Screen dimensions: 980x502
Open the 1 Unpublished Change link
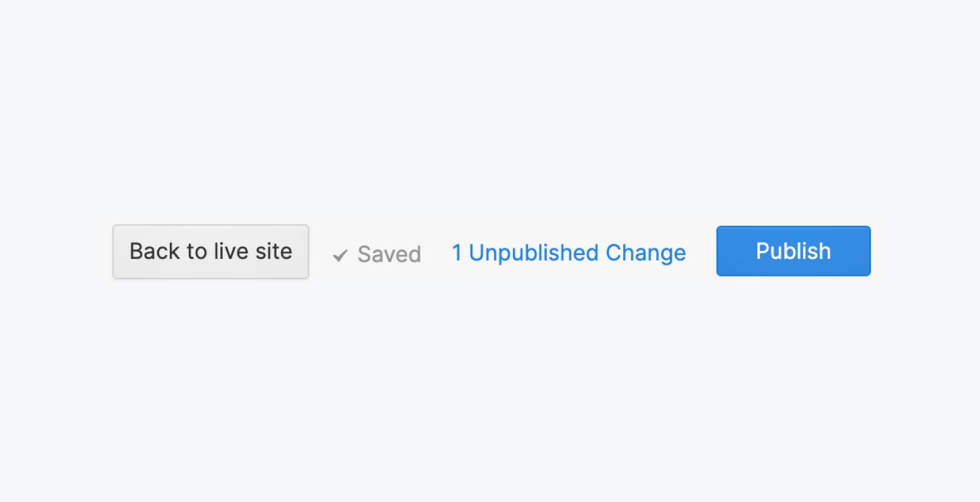click(568, 253)
